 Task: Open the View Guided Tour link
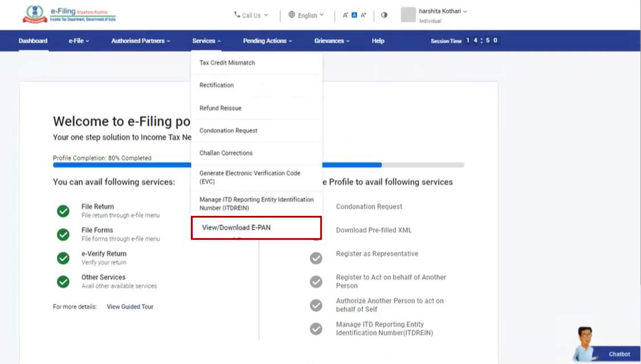(130, 307)
